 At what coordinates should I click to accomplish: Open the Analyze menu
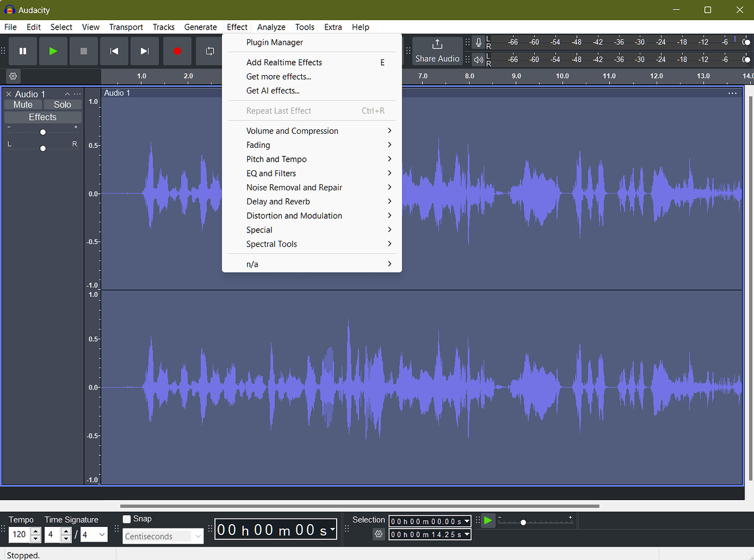(271, 27)
